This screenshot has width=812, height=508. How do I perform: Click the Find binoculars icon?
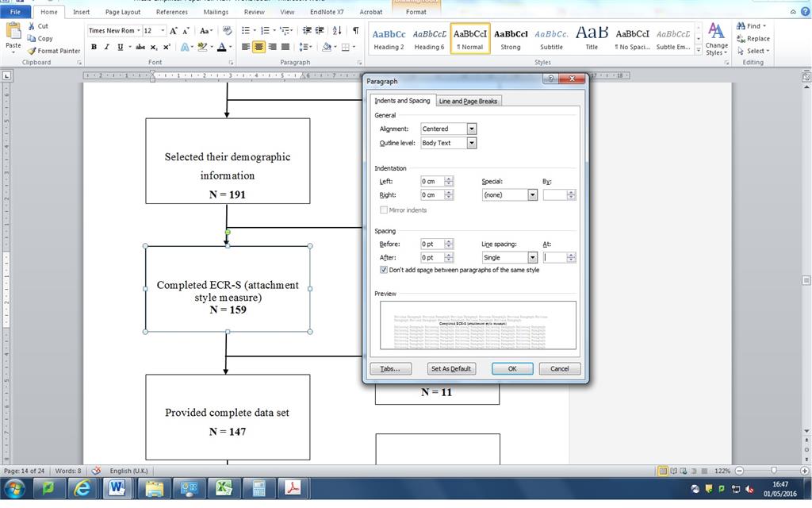(x=741, y=26)
